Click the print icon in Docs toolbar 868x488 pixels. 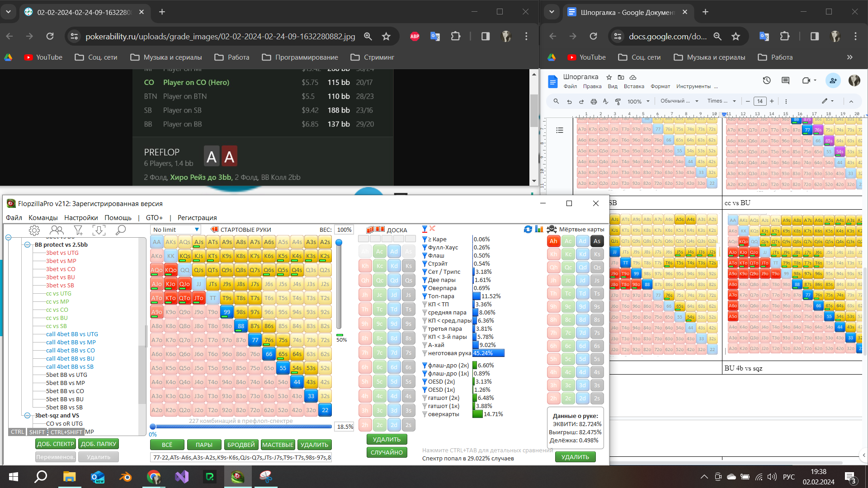click(x=594, y=101)
